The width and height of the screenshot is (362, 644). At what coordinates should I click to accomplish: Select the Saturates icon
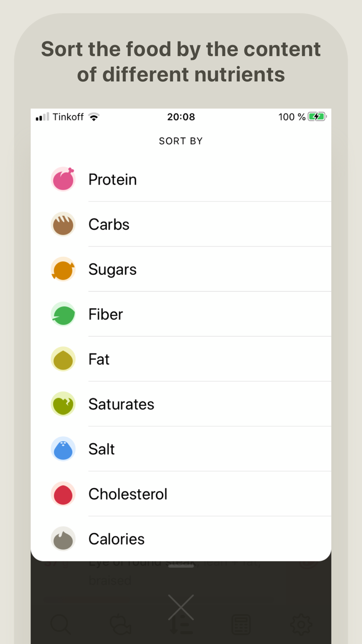click(x=63, y=404)
